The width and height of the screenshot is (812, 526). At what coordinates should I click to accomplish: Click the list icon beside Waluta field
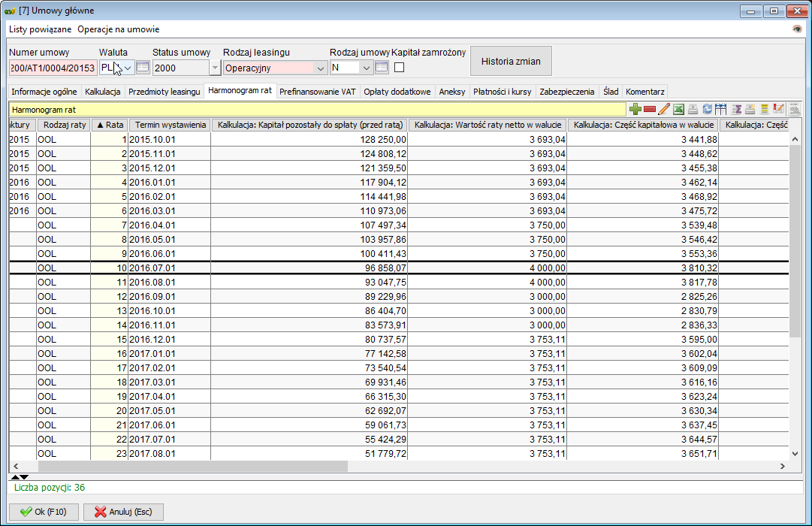tap(143, 68)
